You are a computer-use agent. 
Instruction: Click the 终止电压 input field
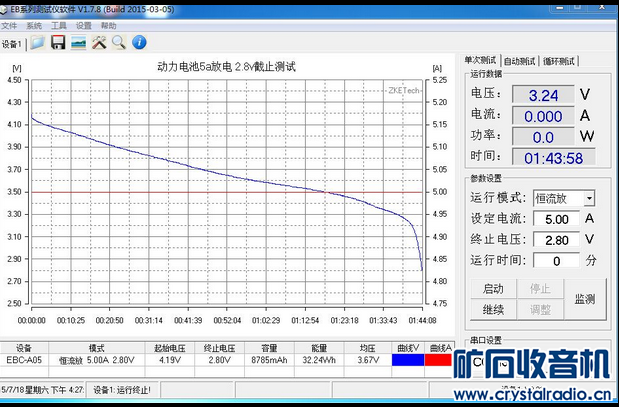pos(557,240)
